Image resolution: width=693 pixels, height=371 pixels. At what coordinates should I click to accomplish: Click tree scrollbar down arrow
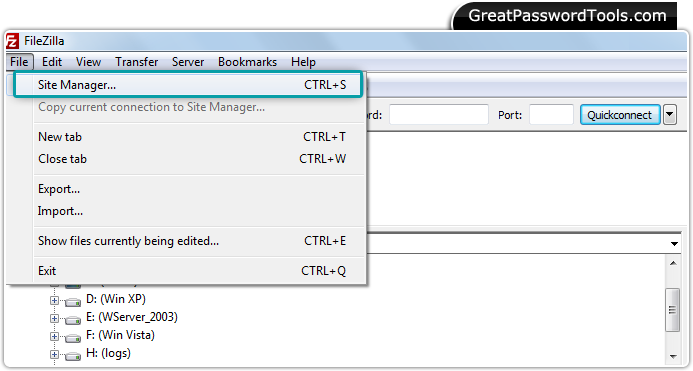point(673,356)
